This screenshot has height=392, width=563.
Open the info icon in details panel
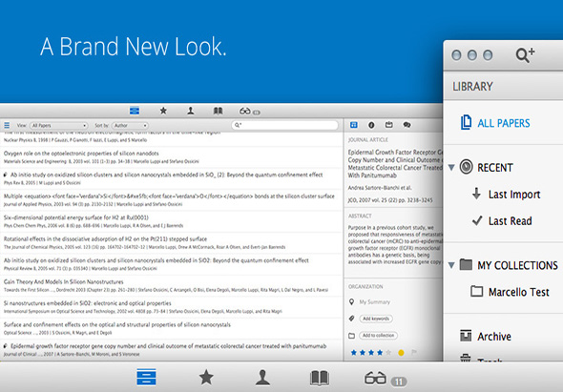[x=371, y=125]
